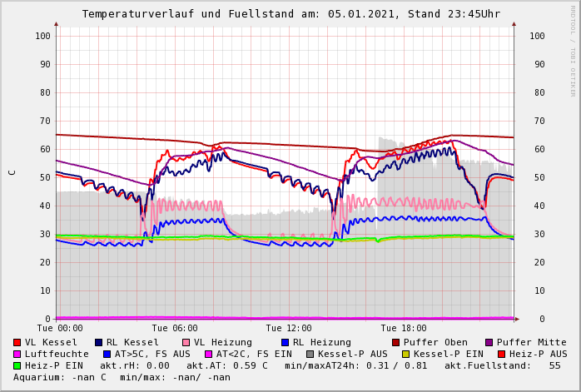Click the blue RL Heizung legend swatch

(x=285, y=342)
